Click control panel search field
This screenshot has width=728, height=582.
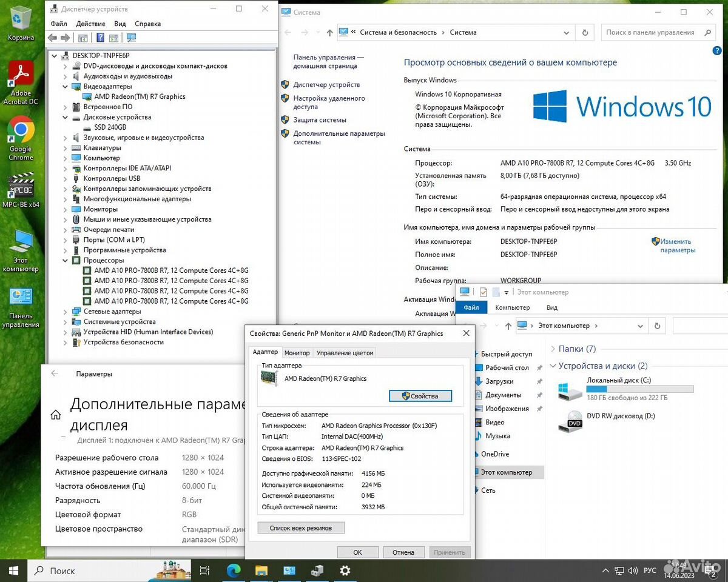[658, 33]
